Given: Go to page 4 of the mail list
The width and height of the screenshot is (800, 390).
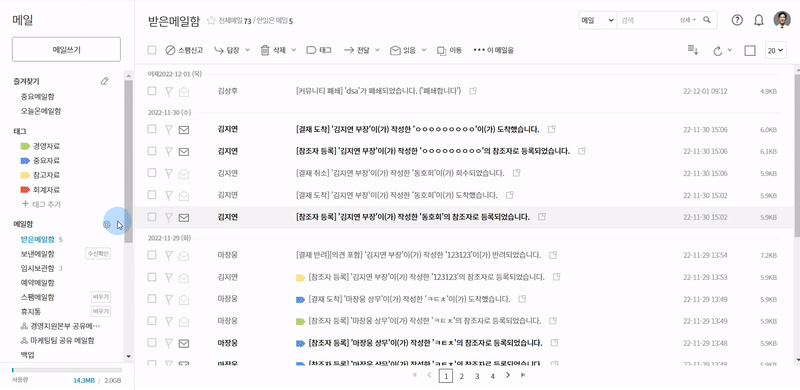Looking at the screenshot, I should coord(492,376).
